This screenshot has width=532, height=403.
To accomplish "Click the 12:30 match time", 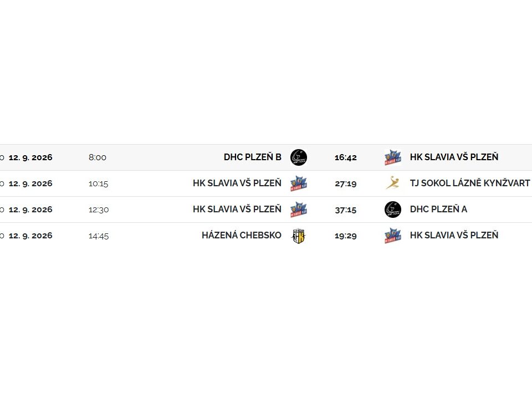I will pyautogui.click(x=99, y=210).
